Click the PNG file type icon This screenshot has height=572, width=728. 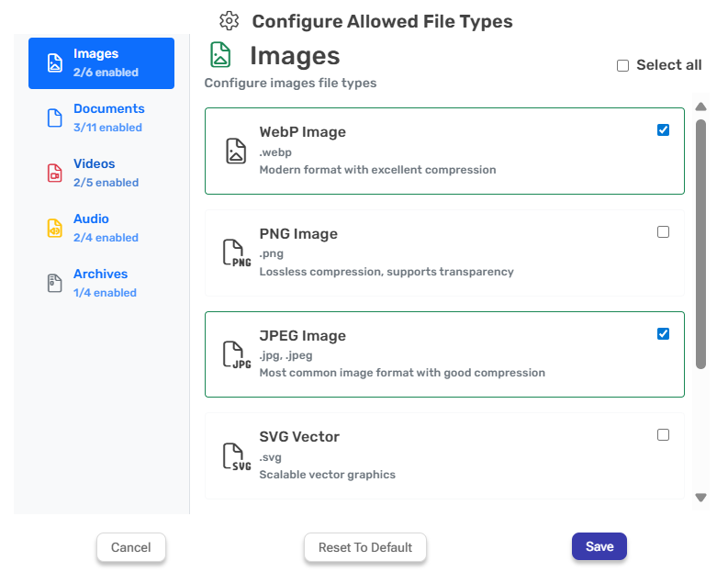tap(237, 252)
